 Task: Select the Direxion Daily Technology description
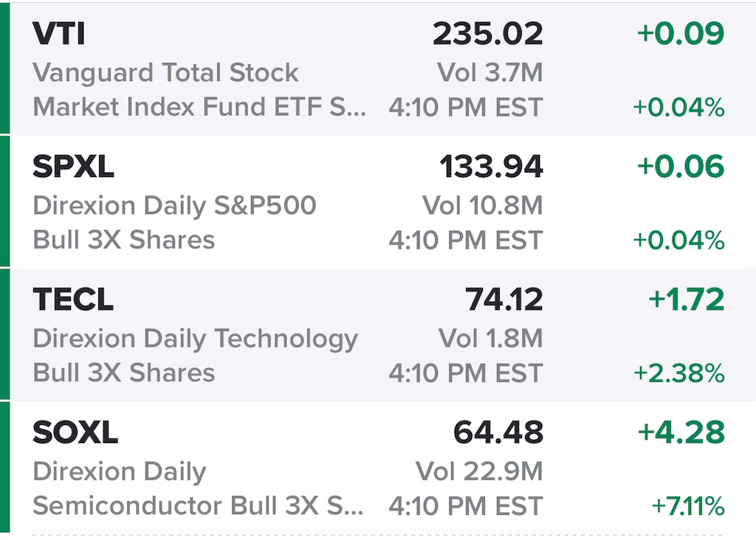point(195,339)
